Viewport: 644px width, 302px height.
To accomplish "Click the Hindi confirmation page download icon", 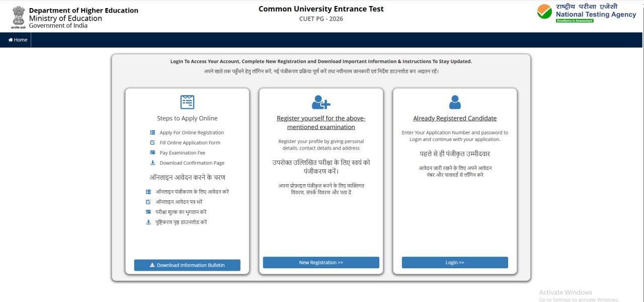I will [x=147, y=221].
